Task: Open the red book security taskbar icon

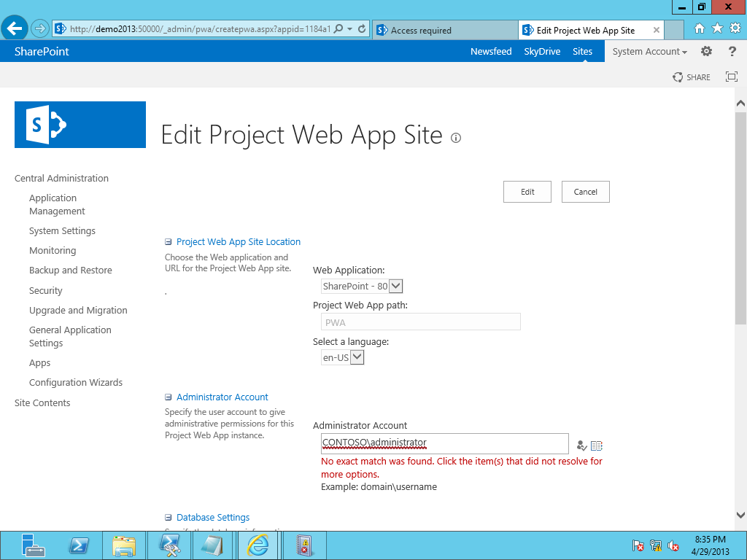Action: [x=304, y=545]
